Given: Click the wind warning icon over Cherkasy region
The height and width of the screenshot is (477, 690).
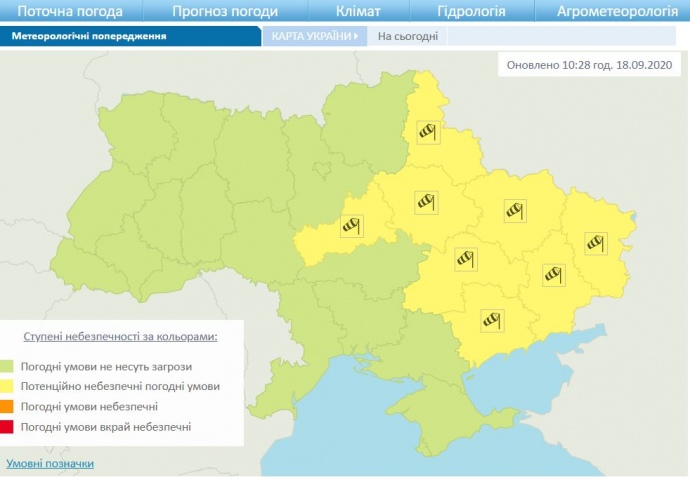Looking at the screenshot, I should [352, 225].
